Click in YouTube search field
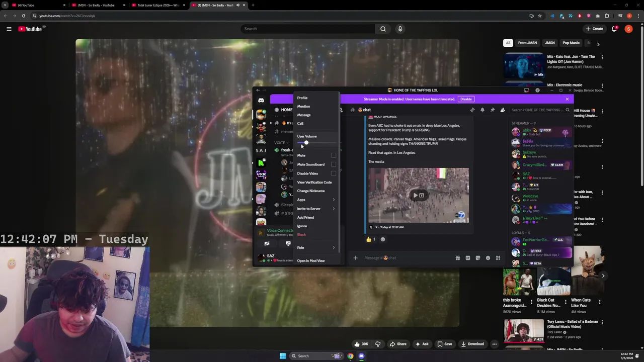This screenshot has width=644, height=362. coord(308,29)
